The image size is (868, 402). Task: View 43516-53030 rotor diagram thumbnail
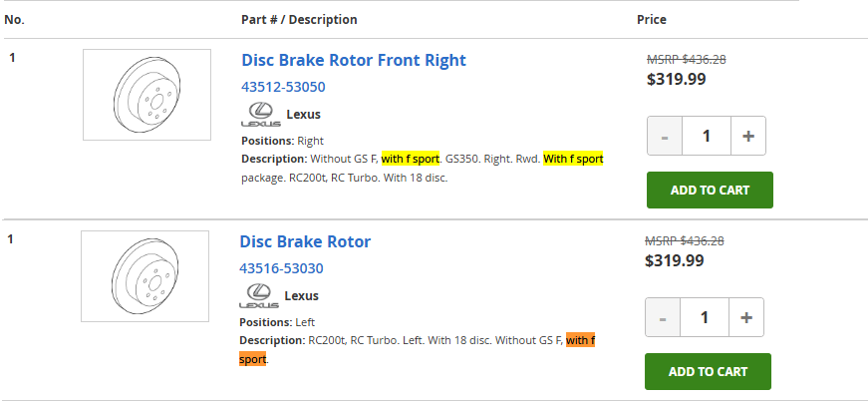coord(145,276)
